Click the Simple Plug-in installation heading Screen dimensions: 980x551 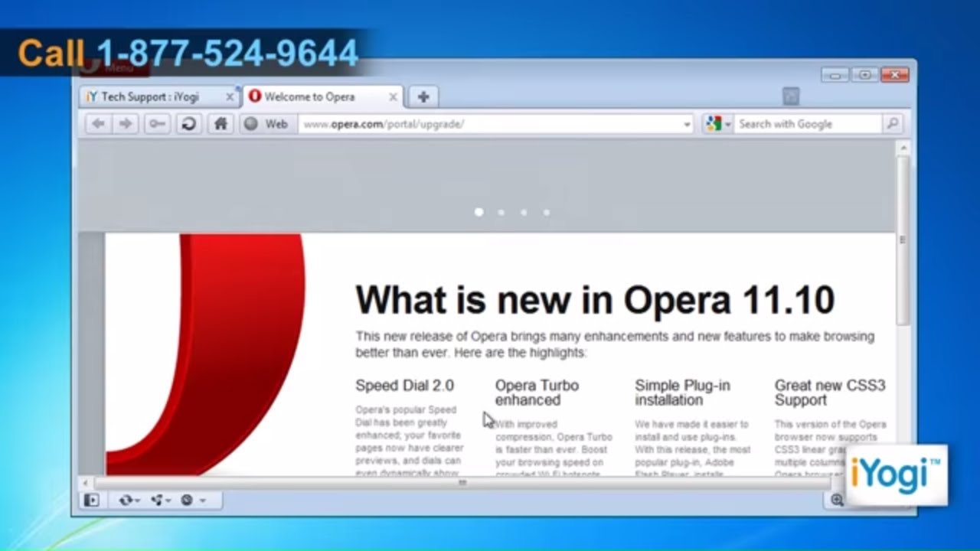tap(682, 393)
